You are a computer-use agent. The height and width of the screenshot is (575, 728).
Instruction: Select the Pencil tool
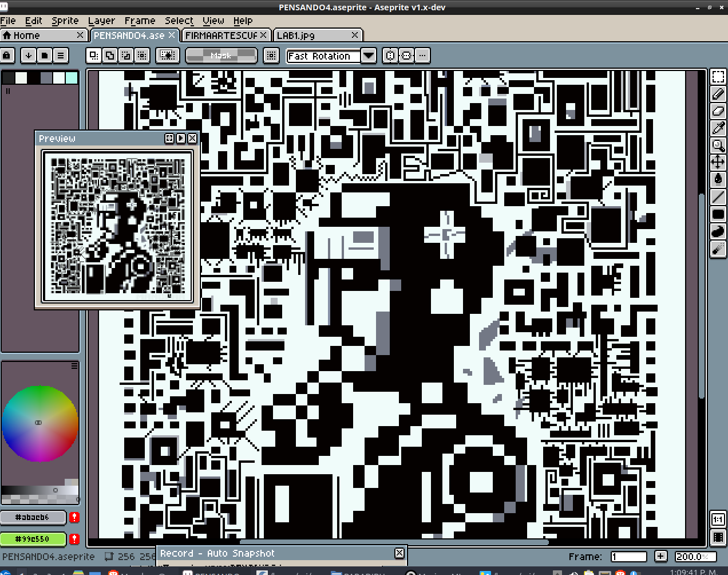(x=718, y=94)
